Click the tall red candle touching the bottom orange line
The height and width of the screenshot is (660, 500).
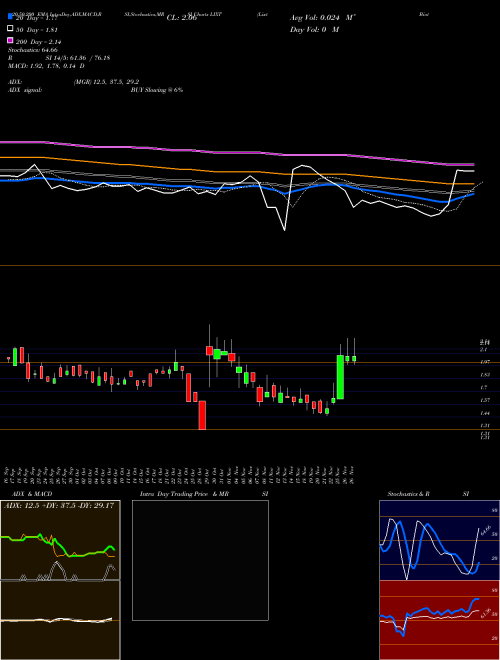point(202,415)
